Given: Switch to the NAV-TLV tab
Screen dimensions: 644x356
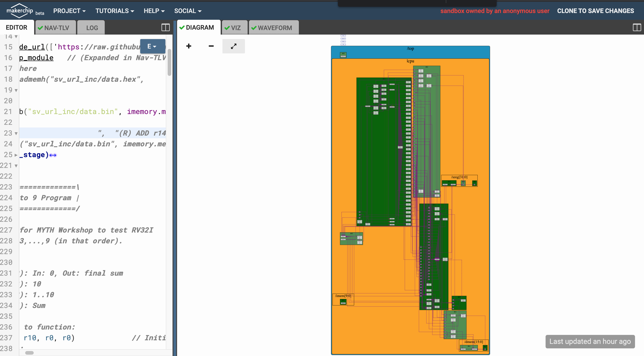Looking at the screenshot, I should (56, 28).
